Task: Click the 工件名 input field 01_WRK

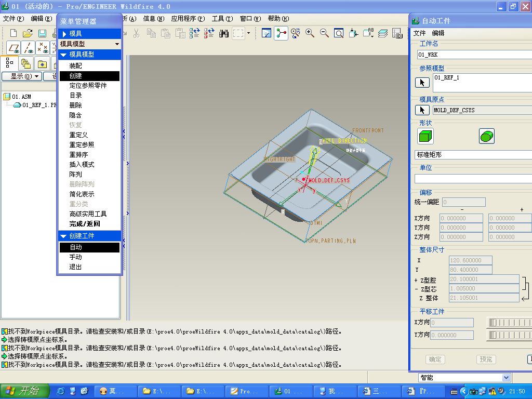Action: (474, 55)
